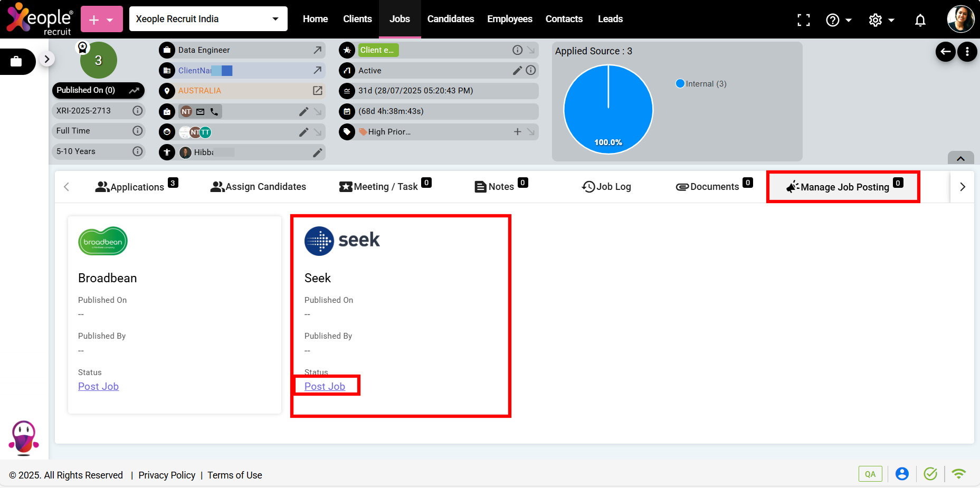This screenshot has height=488, width=980.
Task: Show previous tabs with left chevron
Action: point(66,187)
